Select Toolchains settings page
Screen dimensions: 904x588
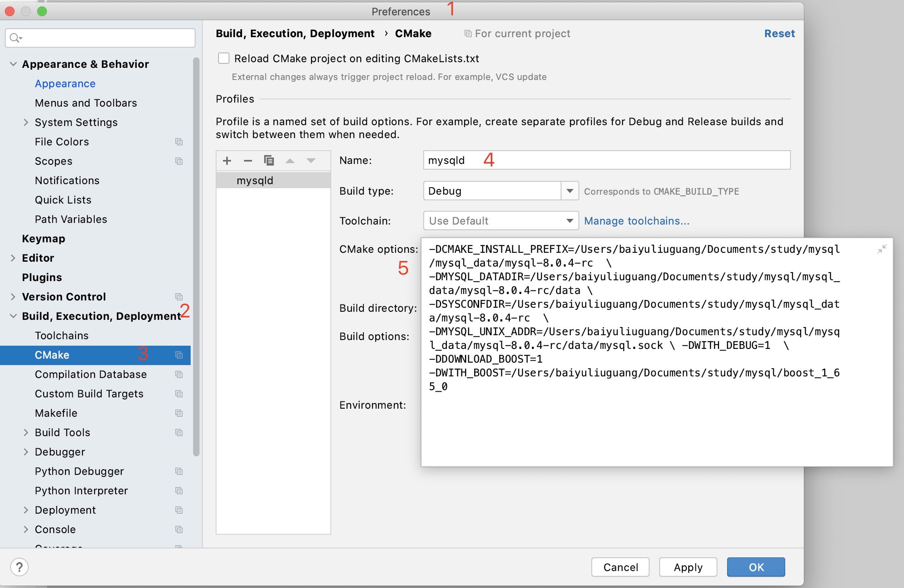click(61, 336)
